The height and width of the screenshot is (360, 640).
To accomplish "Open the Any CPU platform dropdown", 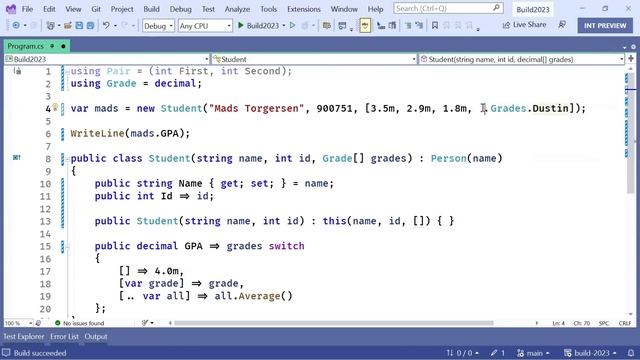I will (205, 26).
